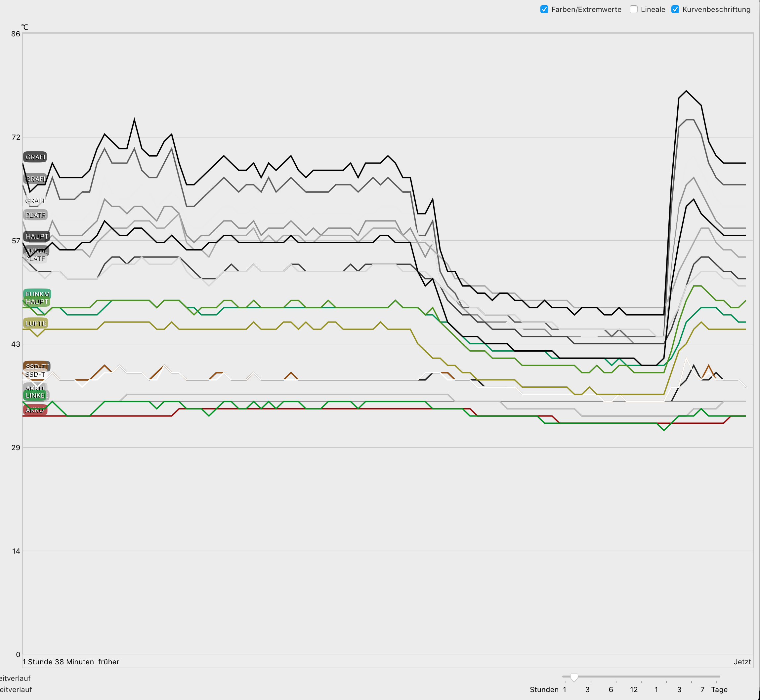Image resolution: width=760 pixels, height=700 pixels.
Task: Click the teal FUNKM curve label
Action: 37,294
